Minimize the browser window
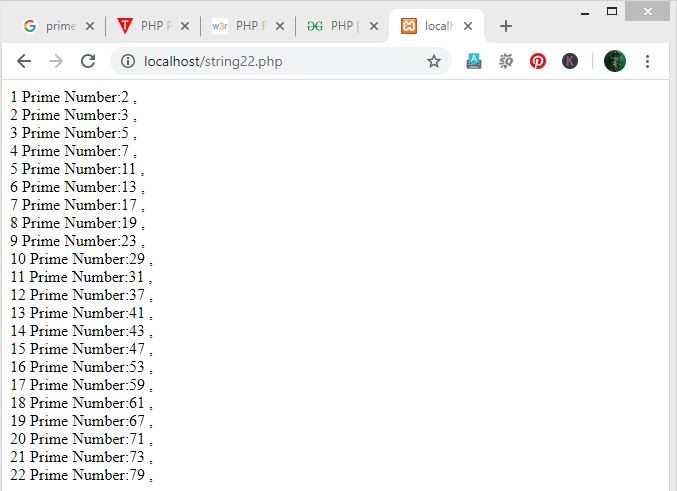The width and height of the screenshot is (677, 491). tap(585, 13)
